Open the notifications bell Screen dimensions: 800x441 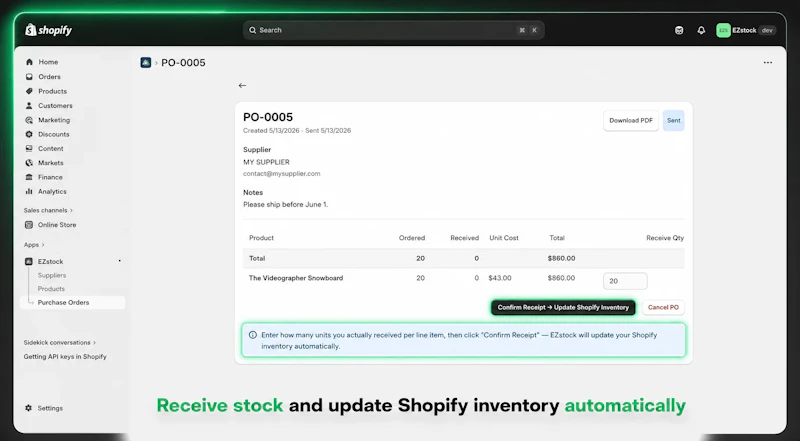[702, 30]
